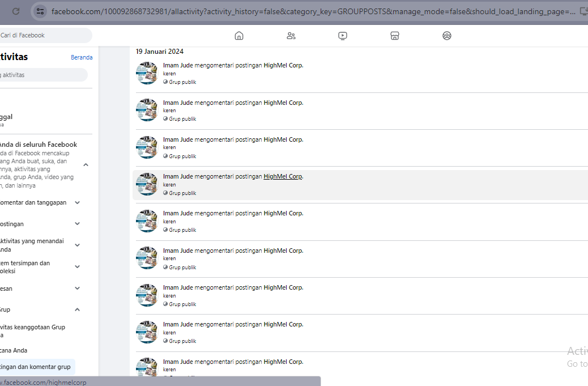Click the Beranda link in the sidebar
The width and height of the screenshot is (588, 386).
82,57
